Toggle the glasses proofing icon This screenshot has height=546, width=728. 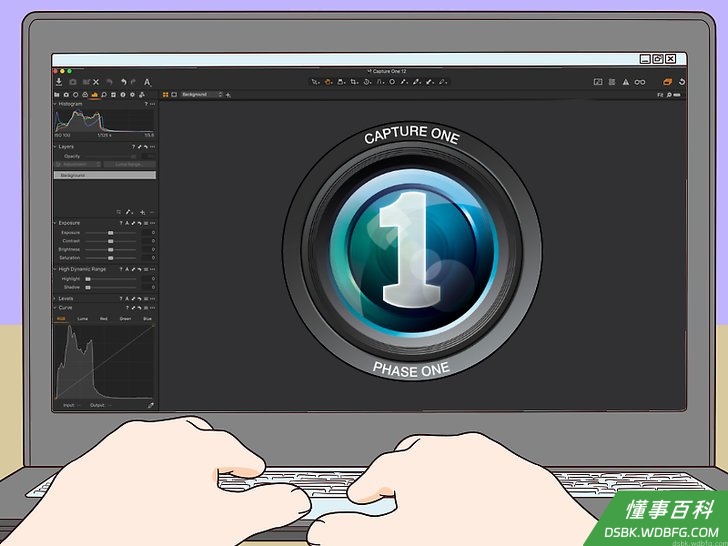tap(640, 82)
